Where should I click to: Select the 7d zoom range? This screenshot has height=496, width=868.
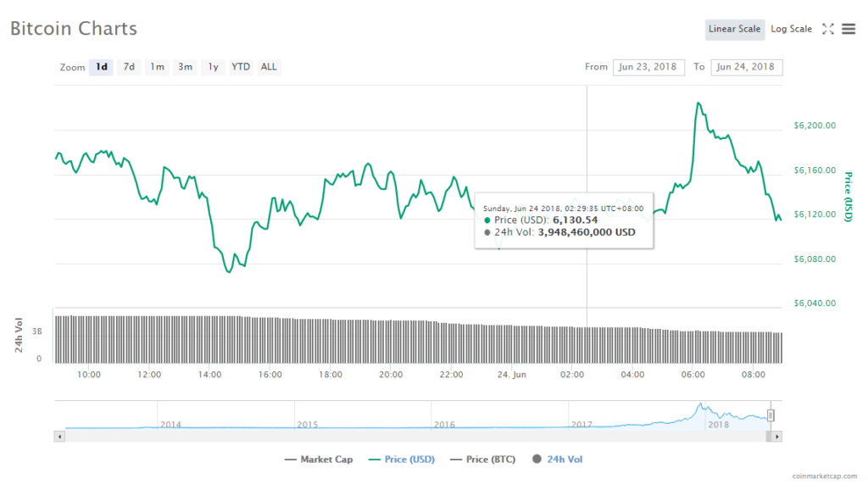(x=129, y=67)
